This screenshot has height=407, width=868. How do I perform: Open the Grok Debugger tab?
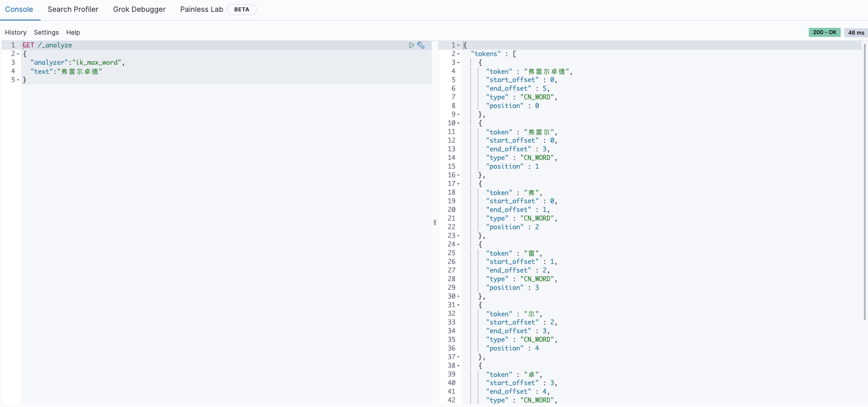coord(139,10)
